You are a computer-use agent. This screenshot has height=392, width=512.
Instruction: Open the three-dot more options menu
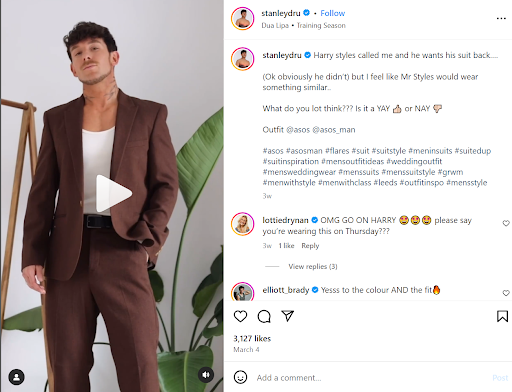[501, 18]
